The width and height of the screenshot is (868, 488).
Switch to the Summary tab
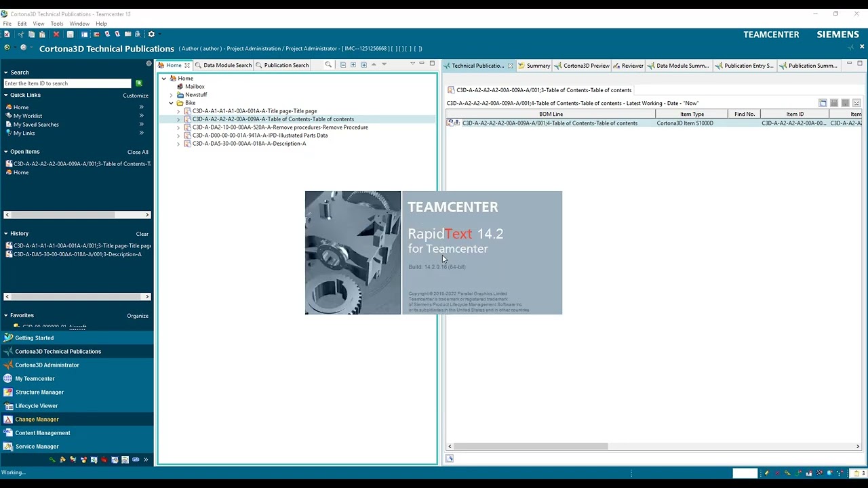534,66
